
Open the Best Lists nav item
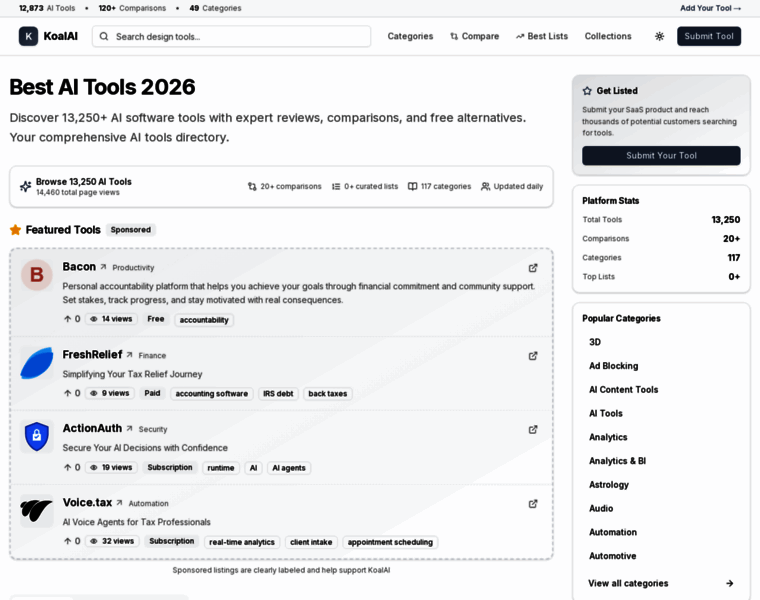541,36
